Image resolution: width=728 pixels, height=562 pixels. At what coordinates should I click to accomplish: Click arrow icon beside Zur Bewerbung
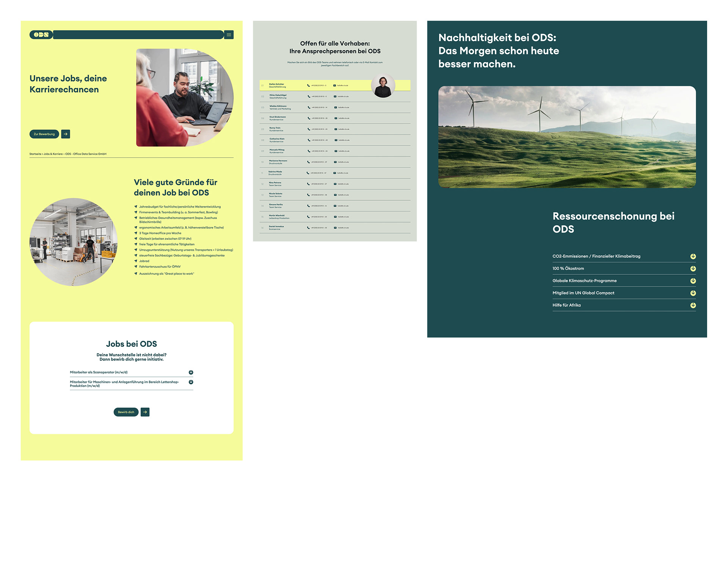click(x=66, y=134)
